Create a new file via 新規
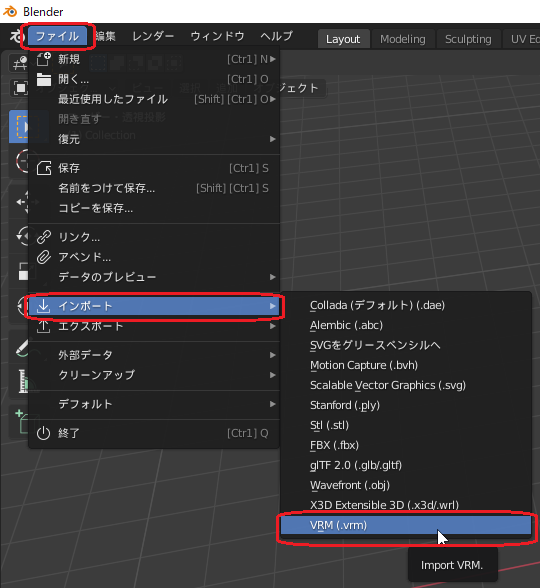The height and width of the screenshot is (588, 540). tap(154, 59)
